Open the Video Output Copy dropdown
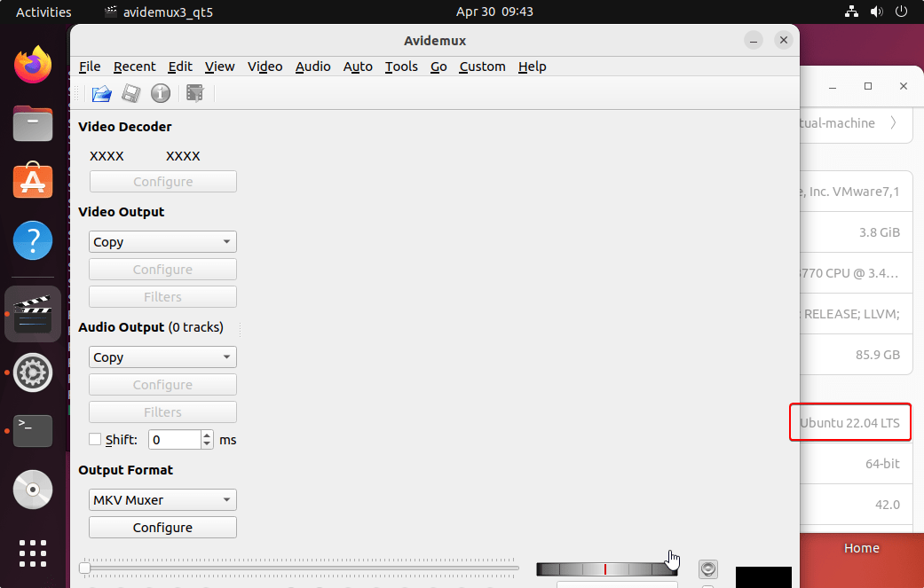Image resolution: width=924 pixels, height=588 pixels. click(162, 241)
